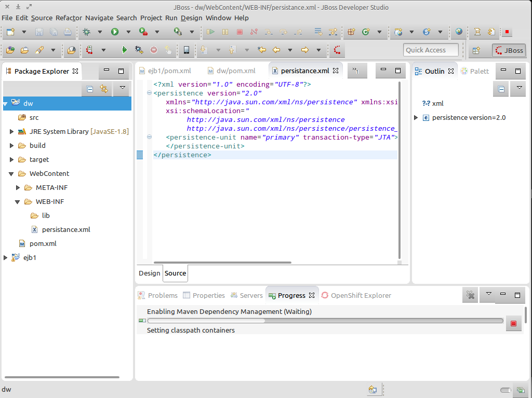
Task: Click the Open Perspective icon
Action: pyautogui.click(x=475, y=50)
